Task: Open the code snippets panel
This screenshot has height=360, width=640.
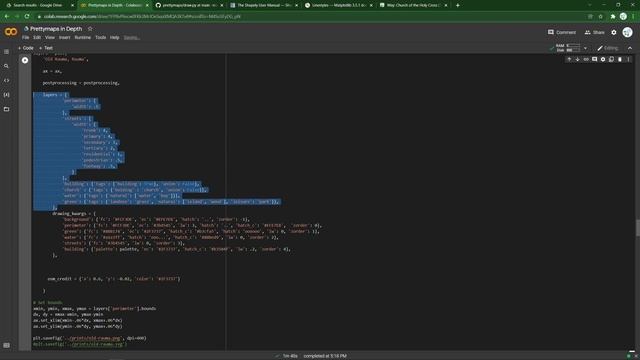Action: [6, 80]
